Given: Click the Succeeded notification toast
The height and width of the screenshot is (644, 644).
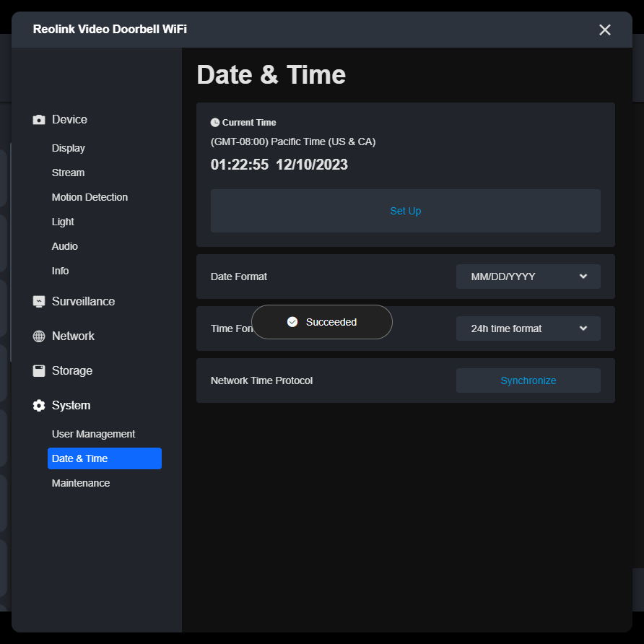Looking at the screenshot, I should pyautogui.click(x=321, y=322).
